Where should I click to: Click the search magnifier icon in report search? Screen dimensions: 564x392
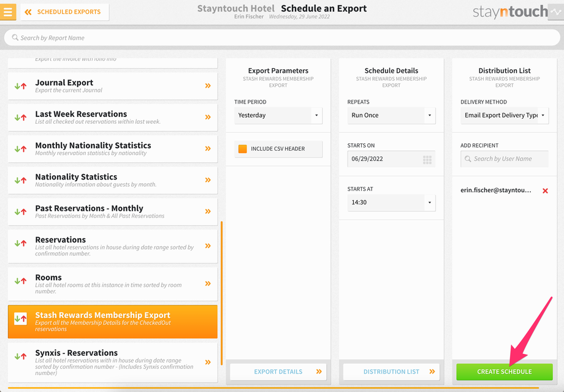pyautogui.click(x=15, y=37)
